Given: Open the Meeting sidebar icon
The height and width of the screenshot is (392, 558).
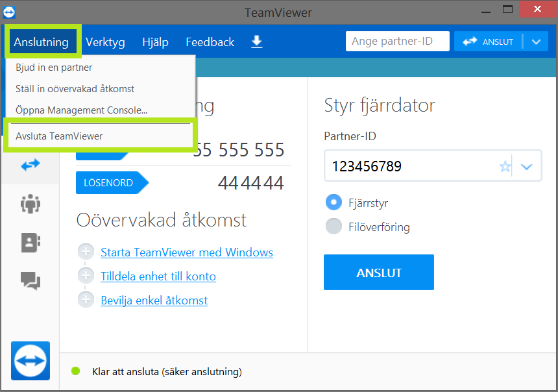Looking at the screenshot, I should pos(30,204).
